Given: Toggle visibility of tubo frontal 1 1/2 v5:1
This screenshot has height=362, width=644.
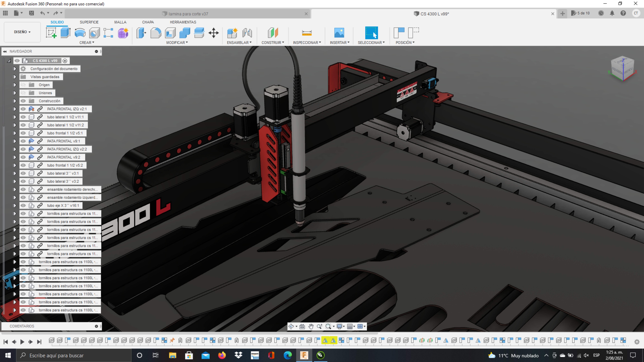Looking at the screenshot, I should [23, 133].
